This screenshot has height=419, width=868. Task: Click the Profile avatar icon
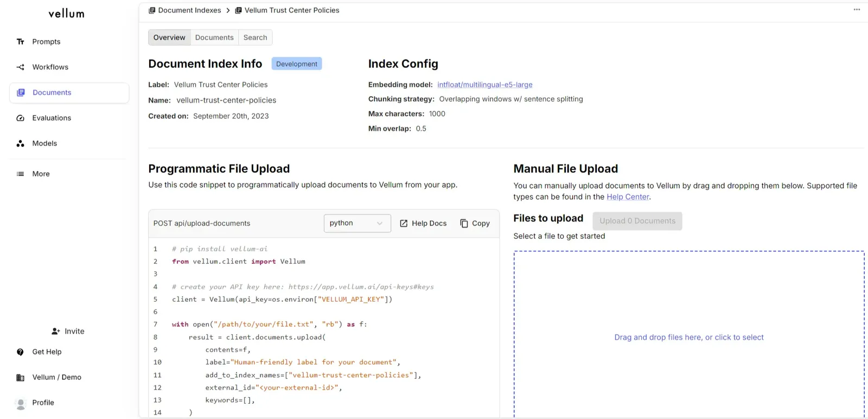pyautogui.click(x=21, y=404)
